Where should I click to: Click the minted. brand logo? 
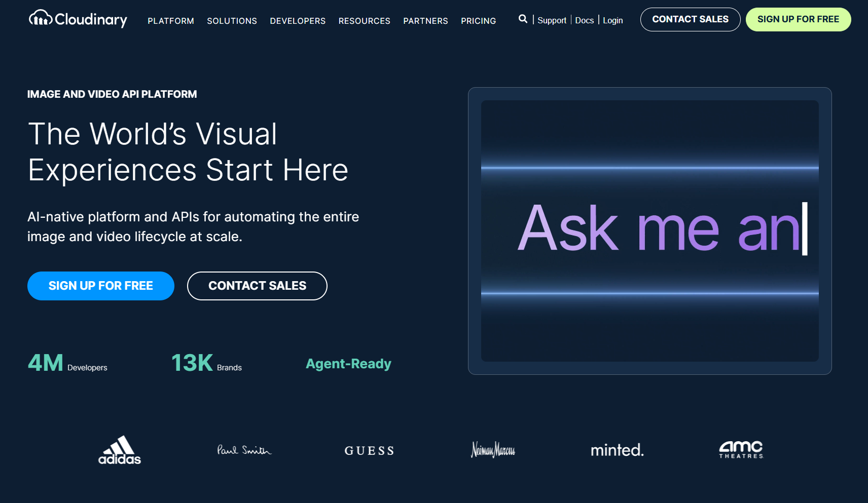tap(617, 450)
